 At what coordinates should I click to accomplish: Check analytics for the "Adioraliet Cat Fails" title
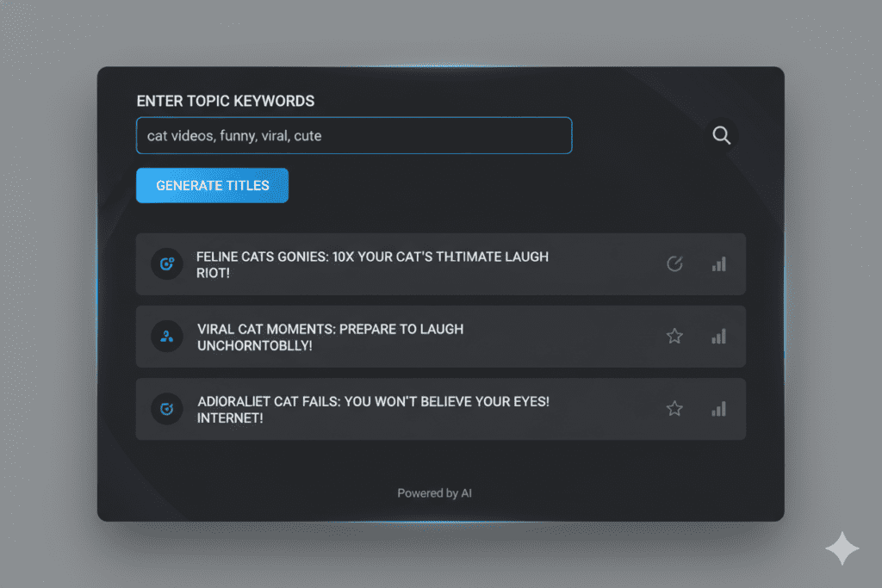pyautogui.click(x=718, y=408)
